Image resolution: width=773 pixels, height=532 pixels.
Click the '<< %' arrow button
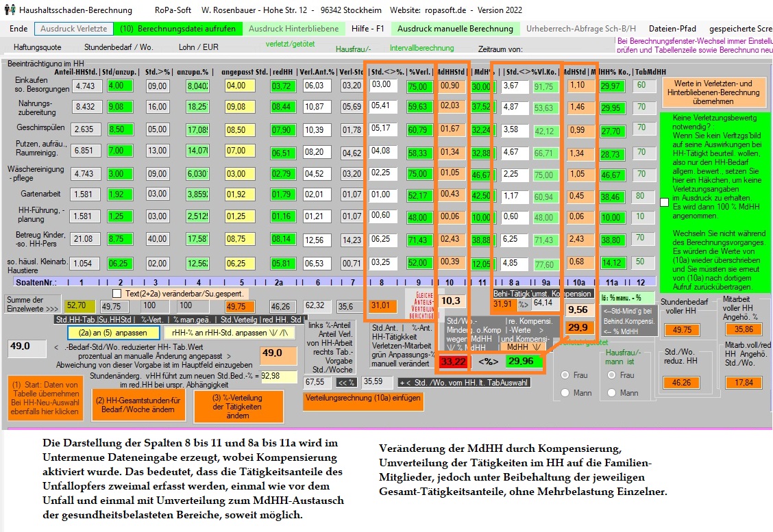coord(346,382)
